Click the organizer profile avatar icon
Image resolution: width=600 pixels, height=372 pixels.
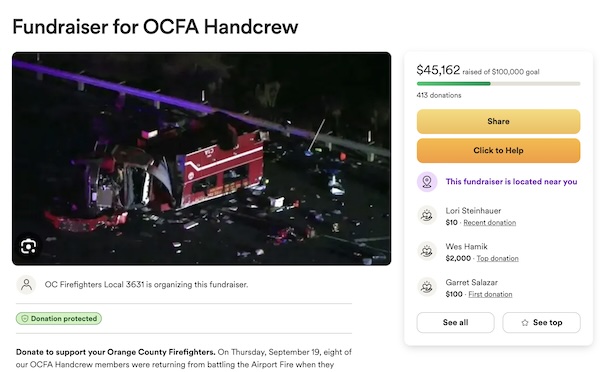(x=26, y=285)
